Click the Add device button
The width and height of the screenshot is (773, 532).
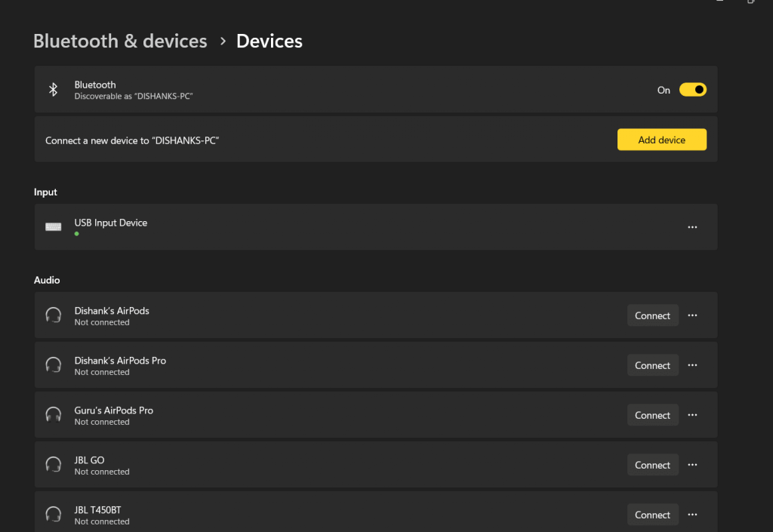(x=661, y=140)
